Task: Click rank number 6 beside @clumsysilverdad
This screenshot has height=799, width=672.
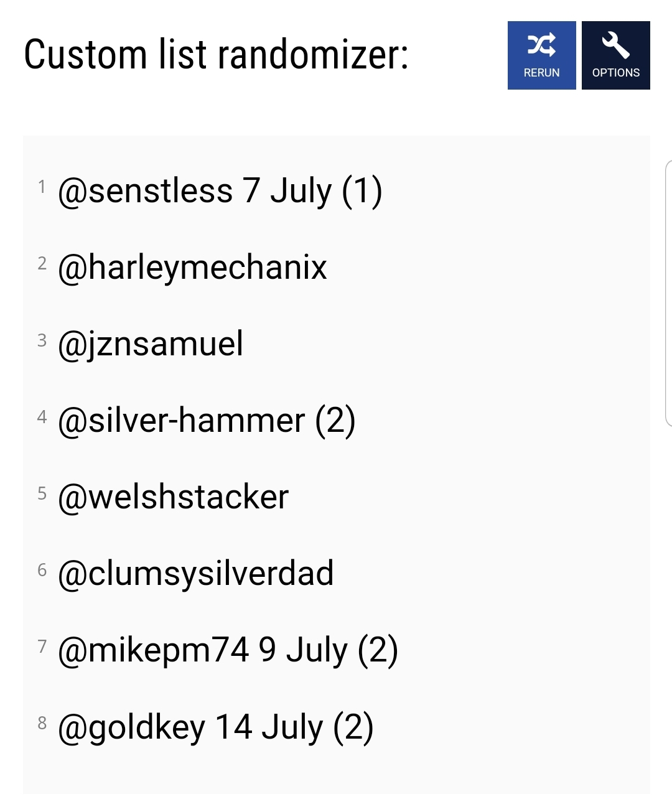Action: (42, 569)
